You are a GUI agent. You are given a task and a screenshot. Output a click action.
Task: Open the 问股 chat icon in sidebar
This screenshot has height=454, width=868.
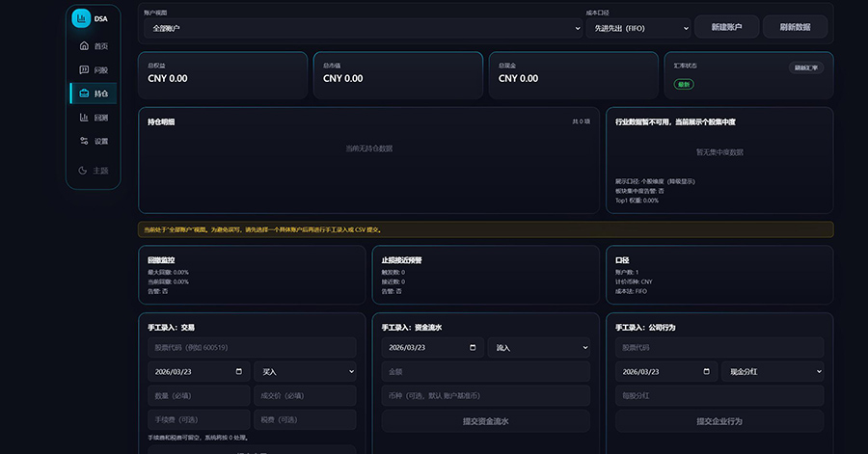pyautogui.click(x=84, y=69)
